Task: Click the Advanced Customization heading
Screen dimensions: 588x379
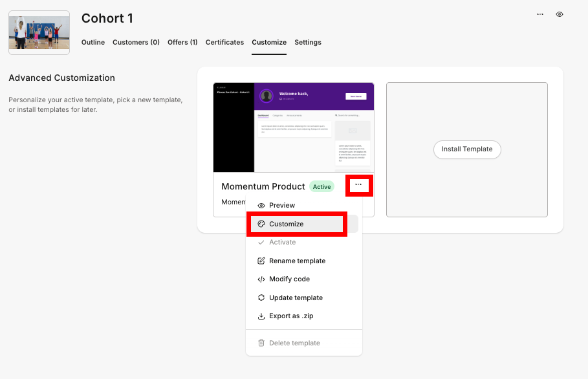Action: [x=62, y=78]
